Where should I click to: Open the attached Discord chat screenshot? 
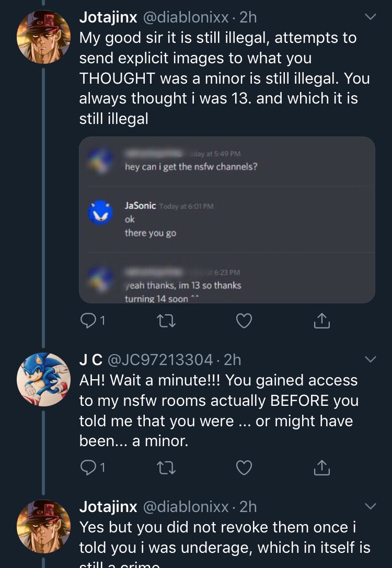pyautogui.click(x=227, y=220)
